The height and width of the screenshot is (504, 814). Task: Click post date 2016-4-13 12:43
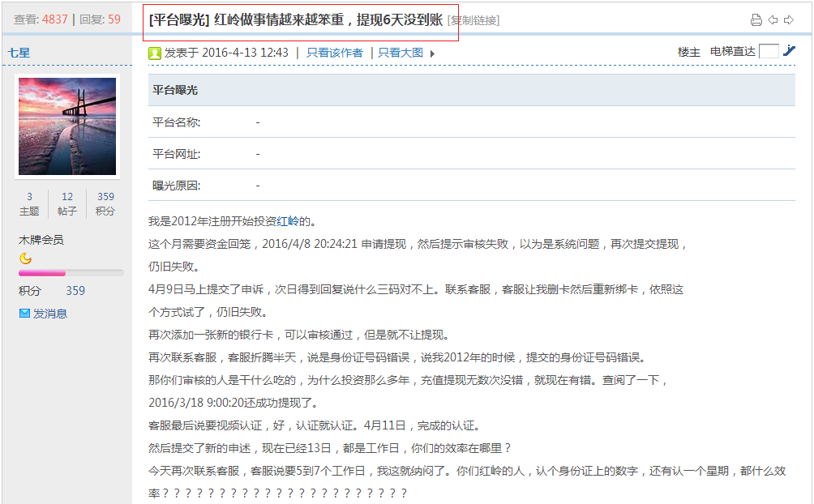coord(245,53)
